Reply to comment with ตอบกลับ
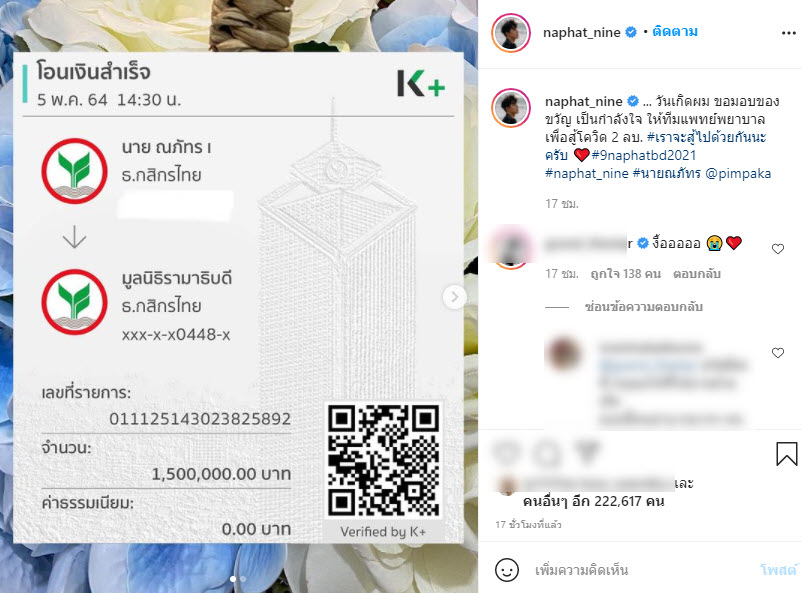The image size is (802, 593). click(697, 274)
